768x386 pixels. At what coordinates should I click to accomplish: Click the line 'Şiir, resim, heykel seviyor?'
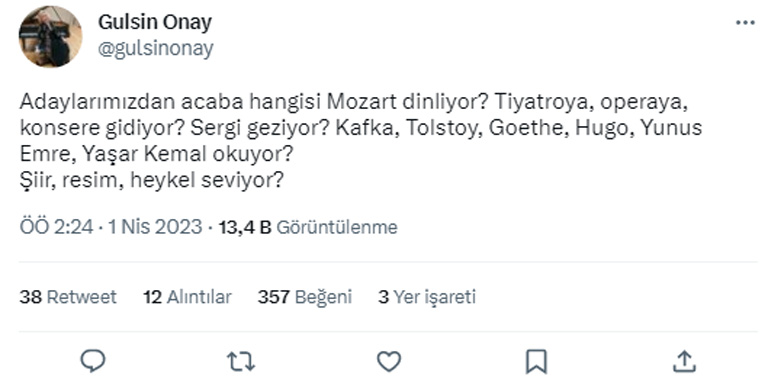(151, 180)
